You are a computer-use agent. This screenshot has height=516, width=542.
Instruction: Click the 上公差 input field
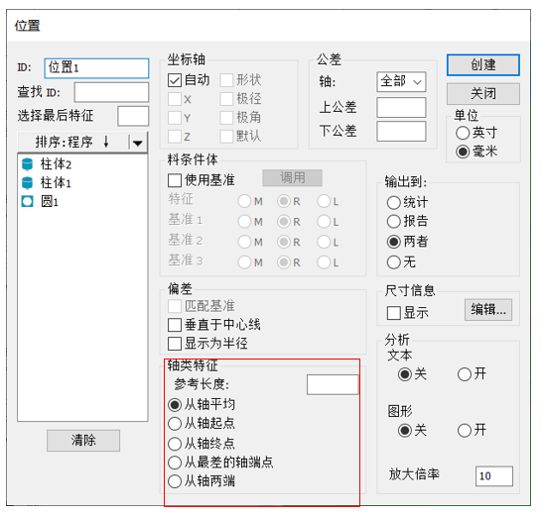coord(401,107)
